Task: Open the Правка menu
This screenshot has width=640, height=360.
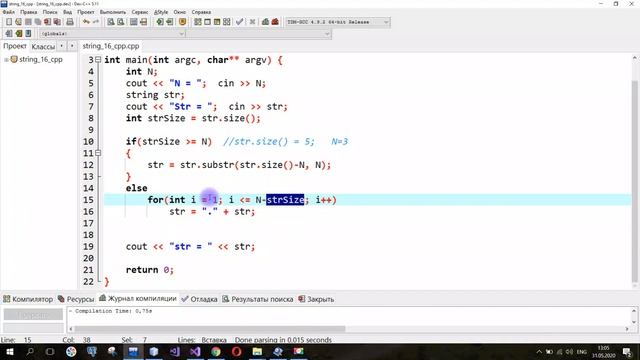Action: (29, 12)
